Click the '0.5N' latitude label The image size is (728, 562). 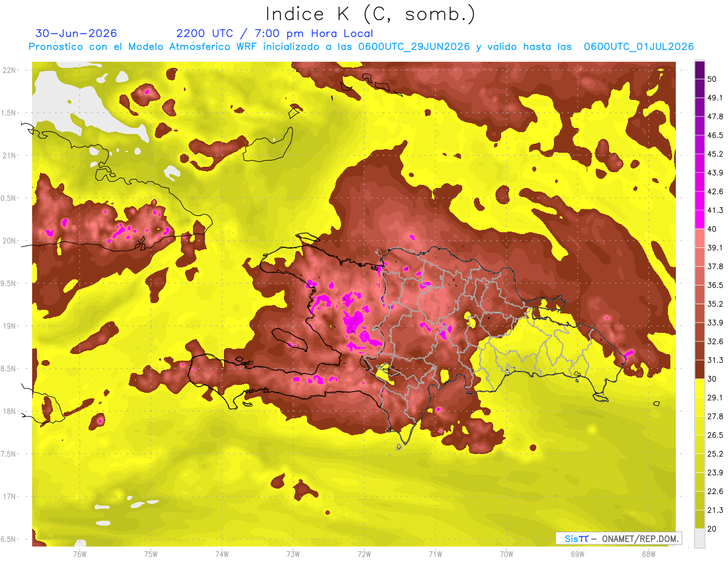click(x=9, y=198)
